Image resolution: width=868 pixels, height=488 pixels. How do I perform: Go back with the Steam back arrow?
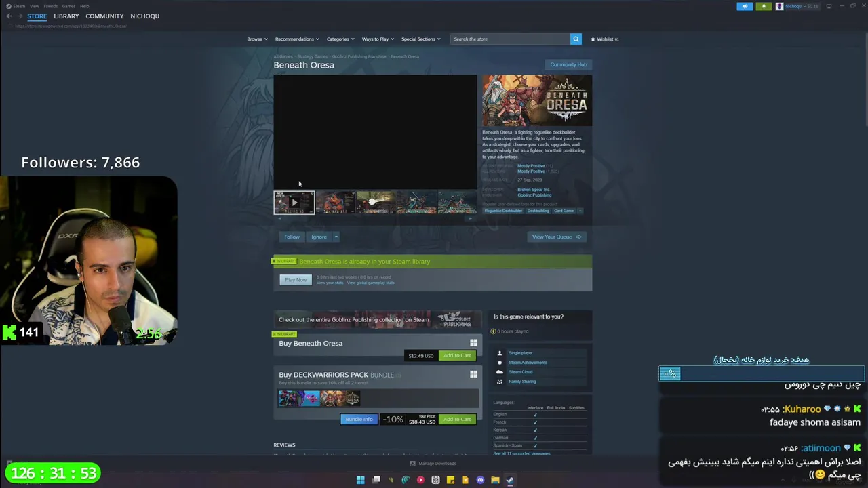[x=9, y=16]
